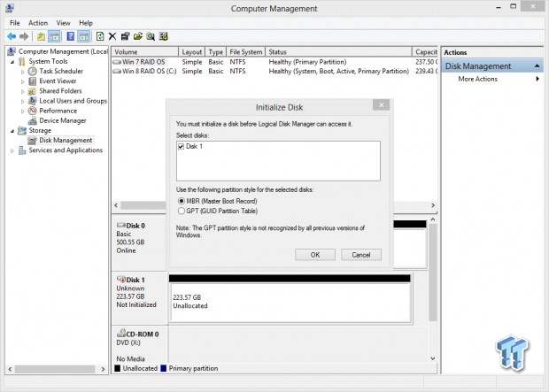Screen dimensions: 549x392
Task: Click the Task Scheduler clock icon
Action: (x=32, y=72)
